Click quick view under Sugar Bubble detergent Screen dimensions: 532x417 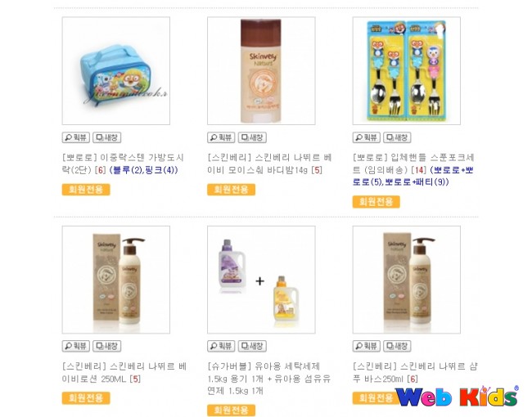coord(221,346)
